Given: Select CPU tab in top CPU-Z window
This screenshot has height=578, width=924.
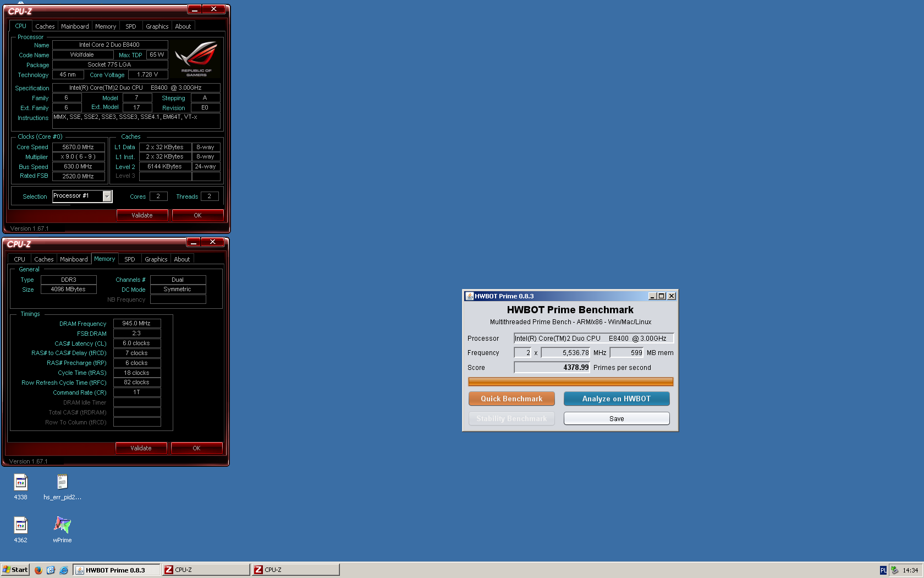Looking at the screenshot, I should pyautogui.click(x=21, y=26).
